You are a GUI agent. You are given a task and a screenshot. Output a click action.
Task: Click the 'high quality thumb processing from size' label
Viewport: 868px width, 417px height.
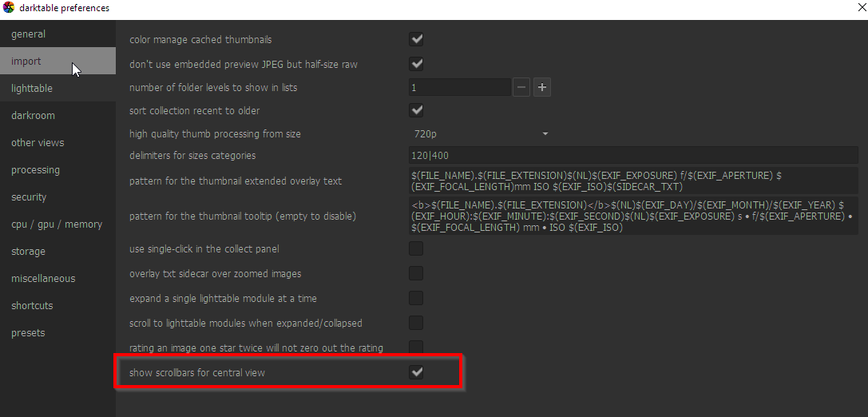coord(215,134)
